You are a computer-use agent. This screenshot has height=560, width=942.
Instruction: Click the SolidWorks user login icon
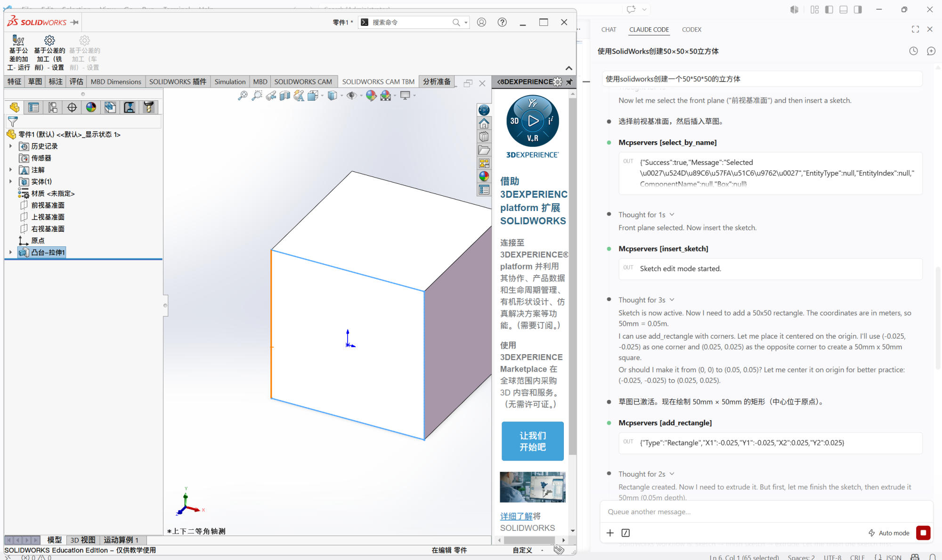[481, 22]
